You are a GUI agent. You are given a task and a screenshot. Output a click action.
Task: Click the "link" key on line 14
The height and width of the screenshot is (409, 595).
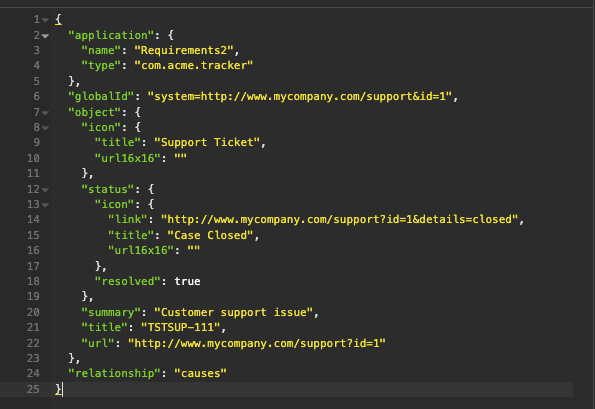[x=128, y=219]
